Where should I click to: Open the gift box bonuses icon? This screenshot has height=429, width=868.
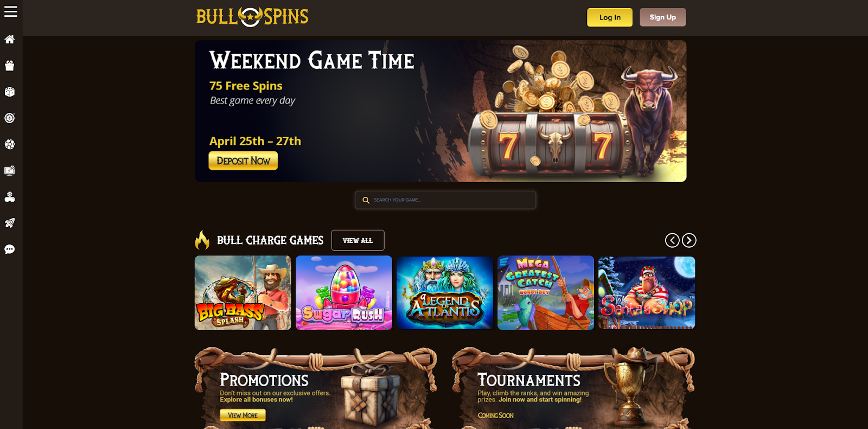click(10, 66)
